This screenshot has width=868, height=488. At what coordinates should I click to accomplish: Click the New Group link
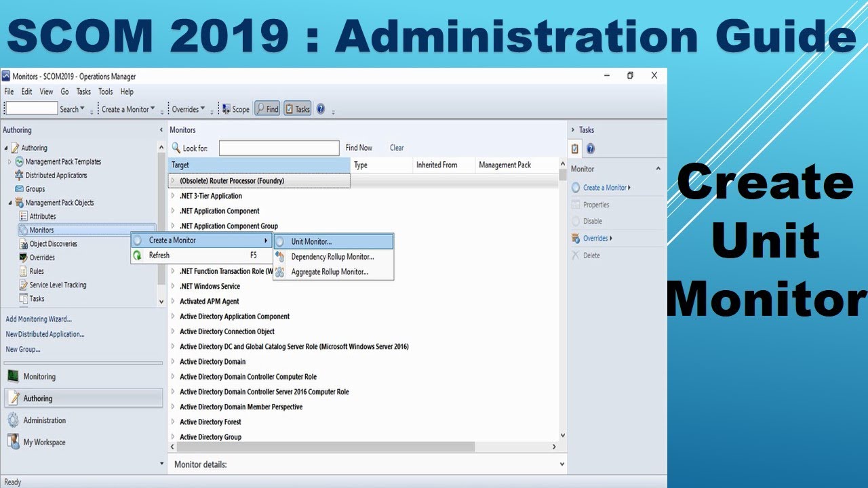(23, 349)
